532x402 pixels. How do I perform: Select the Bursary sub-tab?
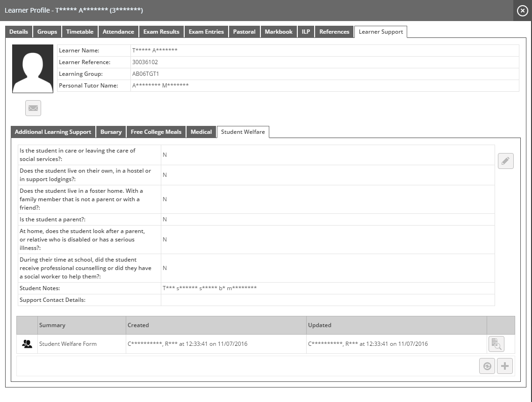point(111,132)
